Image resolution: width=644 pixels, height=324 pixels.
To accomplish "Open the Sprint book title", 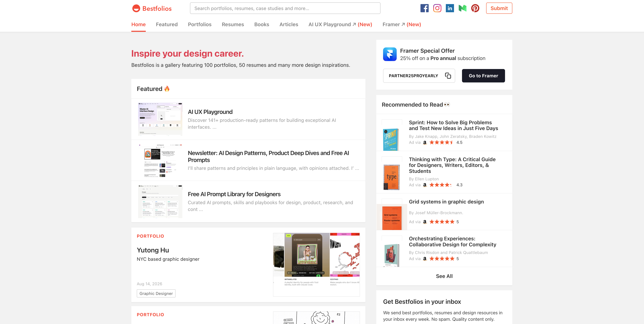I will coord(453,125).
